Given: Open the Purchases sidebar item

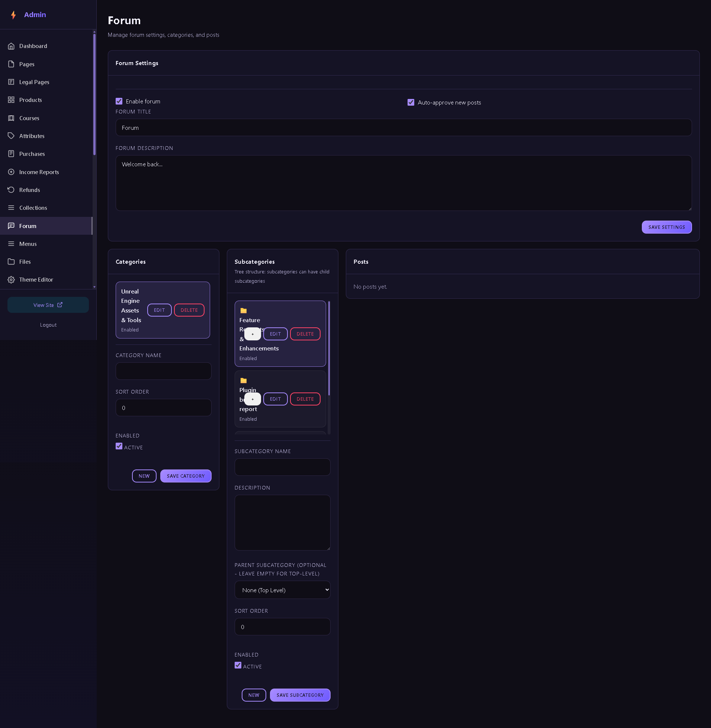Looking at the screenshot, I should tap(46, 154).
